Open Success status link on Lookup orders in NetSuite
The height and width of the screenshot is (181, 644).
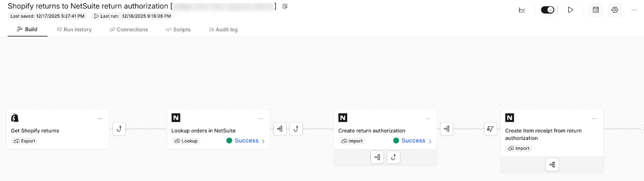pos(246,141)
